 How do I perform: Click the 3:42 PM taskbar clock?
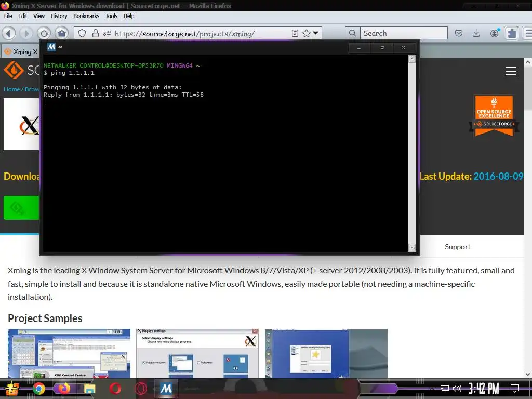(484, 389)
